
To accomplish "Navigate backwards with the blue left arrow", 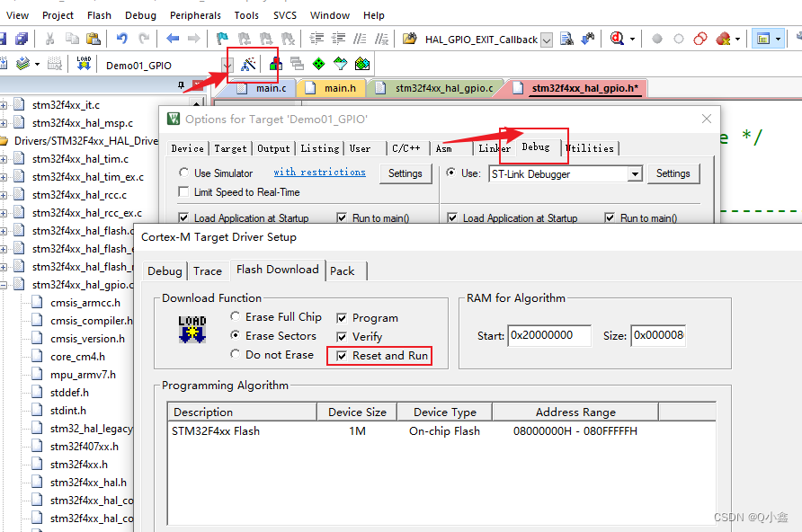I will pos(173,39).
